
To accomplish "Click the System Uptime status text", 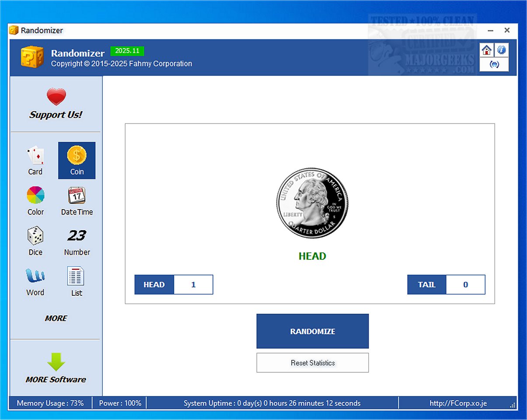I will [272, 403].
